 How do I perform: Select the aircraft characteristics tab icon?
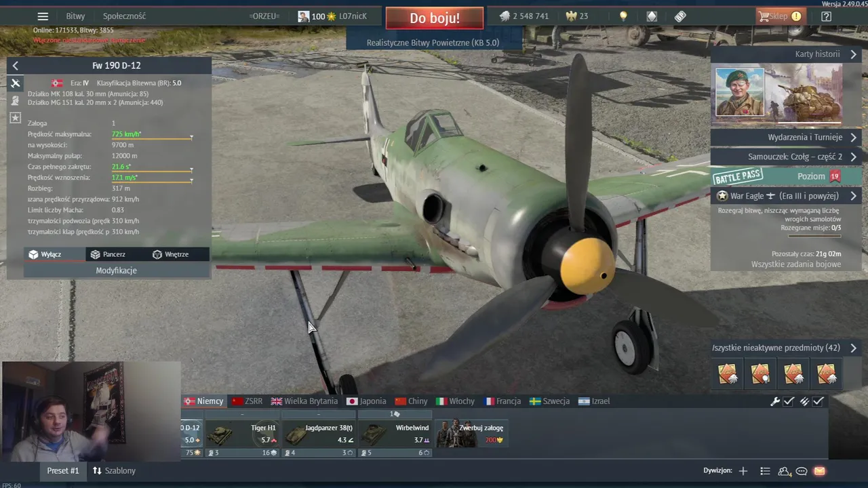(16, 83)
